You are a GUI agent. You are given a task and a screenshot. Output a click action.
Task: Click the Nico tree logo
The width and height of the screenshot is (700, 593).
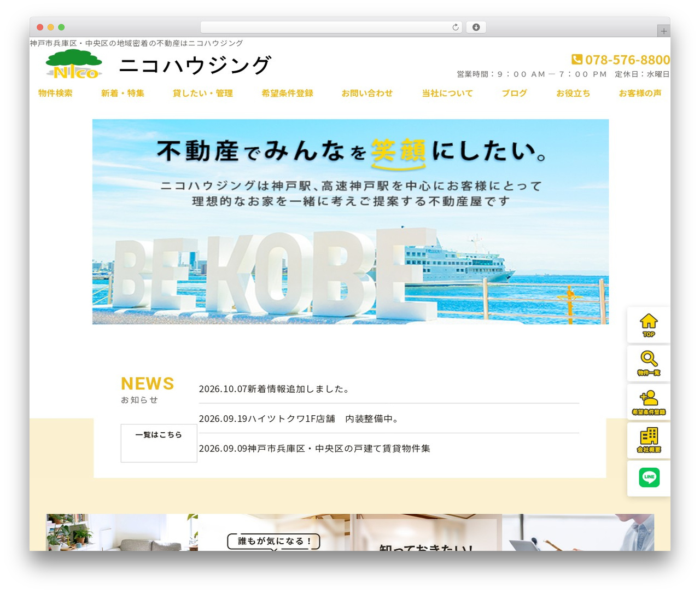pyautogui.click(x=74, y=65)
